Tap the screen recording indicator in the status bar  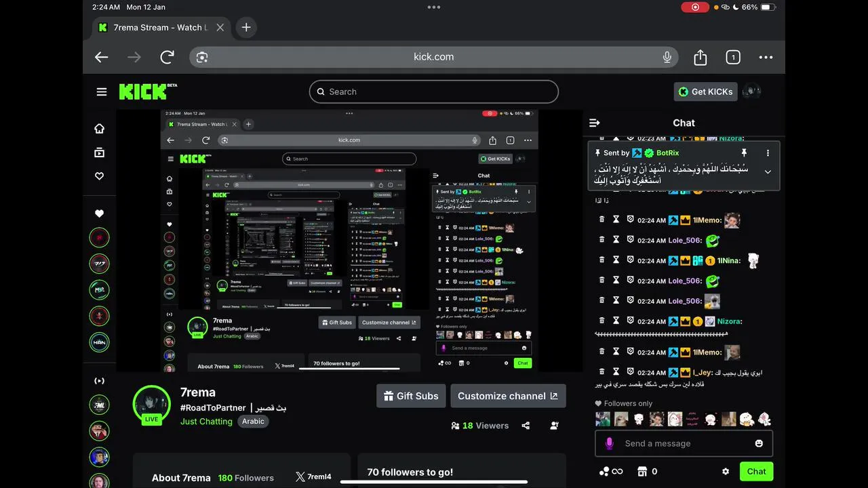pyautogui.click(x=695, y=7)
